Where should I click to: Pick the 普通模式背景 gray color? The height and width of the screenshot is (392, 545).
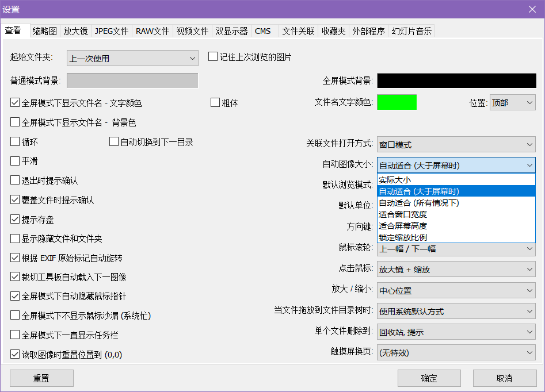click(132, 80)
